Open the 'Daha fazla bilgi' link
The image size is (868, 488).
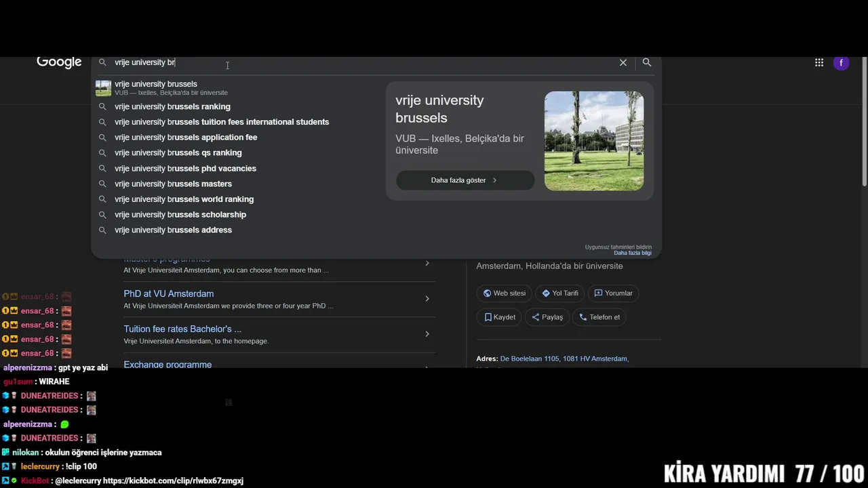click(x=633, y=253)
